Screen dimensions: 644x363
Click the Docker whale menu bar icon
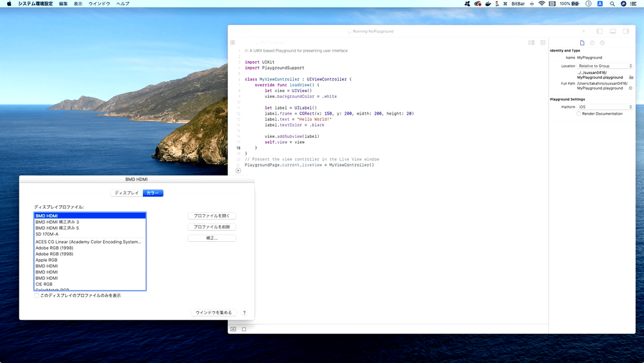click(489, 4)
